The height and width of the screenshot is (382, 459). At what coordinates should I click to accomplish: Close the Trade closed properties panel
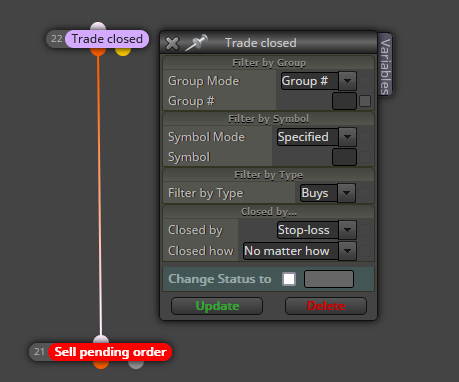point(172,43)
